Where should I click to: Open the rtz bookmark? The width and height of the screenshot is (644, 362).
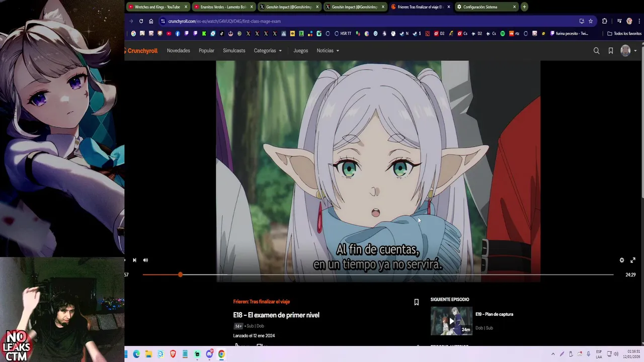tap(514, 34)
